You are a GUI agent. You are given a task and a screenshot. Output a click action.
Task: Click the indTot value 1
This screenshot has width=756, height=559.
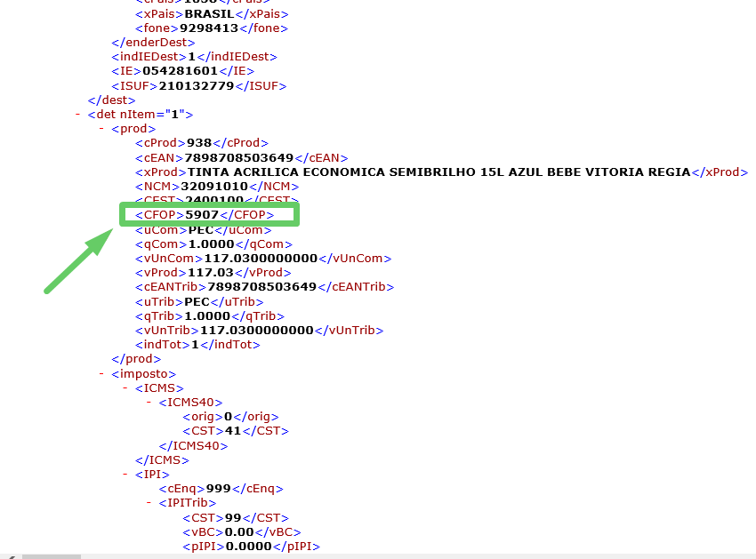click(x=196, y=345)
